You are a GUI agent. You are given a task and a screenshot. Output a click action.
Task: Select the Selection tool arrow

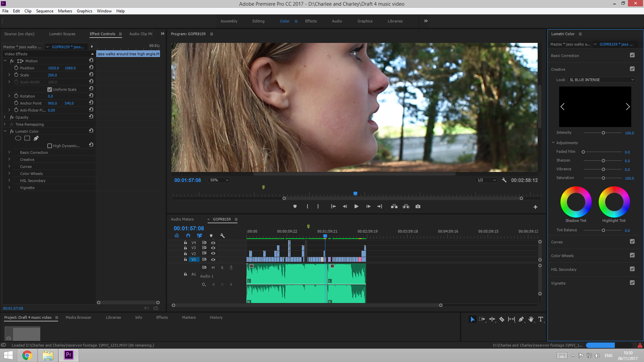[x=472, y=319]
